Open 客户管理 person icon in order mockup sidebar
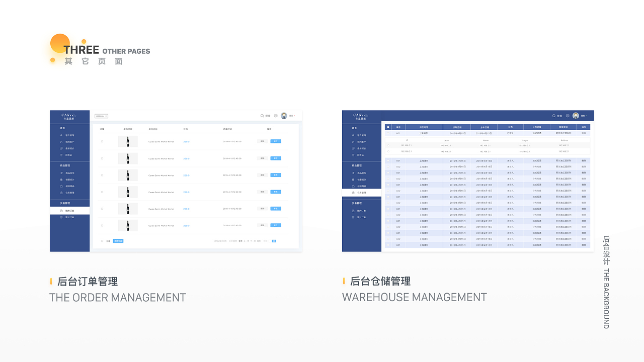This screenshot has height=362, width=644. point(61,135)
